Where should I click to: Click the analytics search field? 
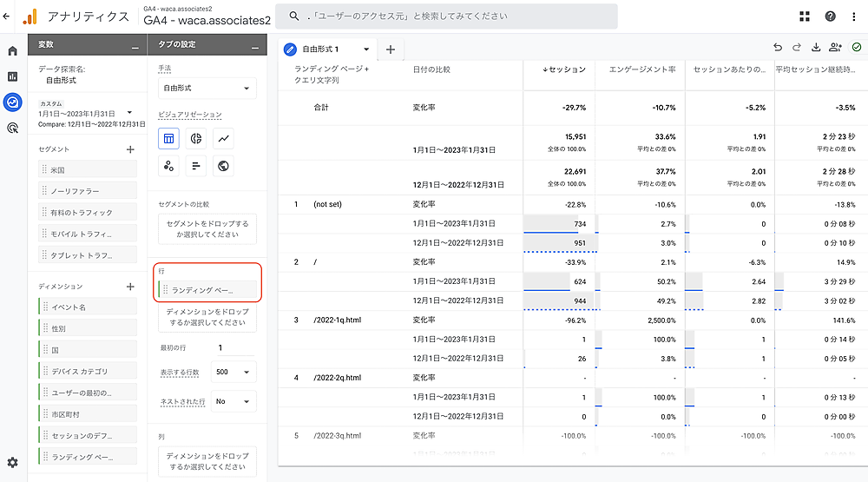pos(446,17)
